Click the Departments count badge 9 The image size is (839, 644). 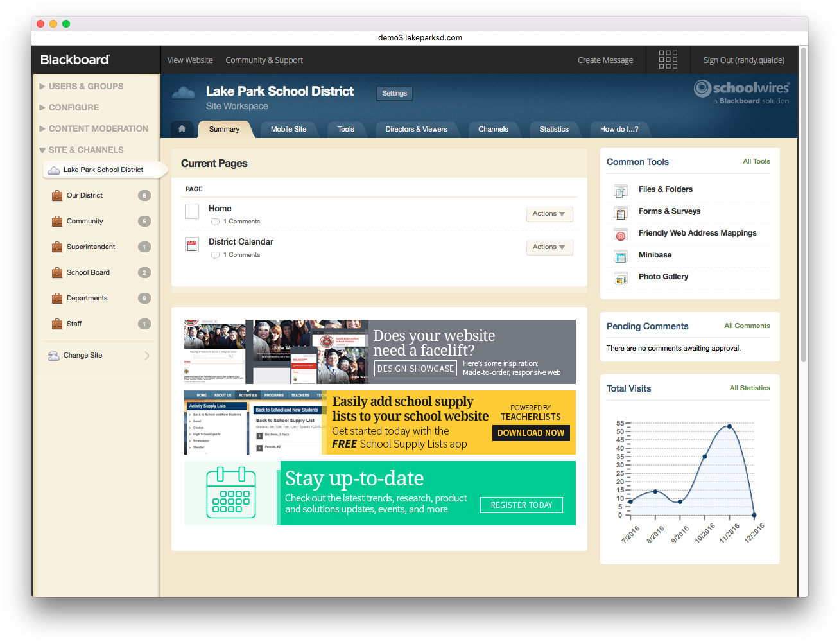[144, 298]
